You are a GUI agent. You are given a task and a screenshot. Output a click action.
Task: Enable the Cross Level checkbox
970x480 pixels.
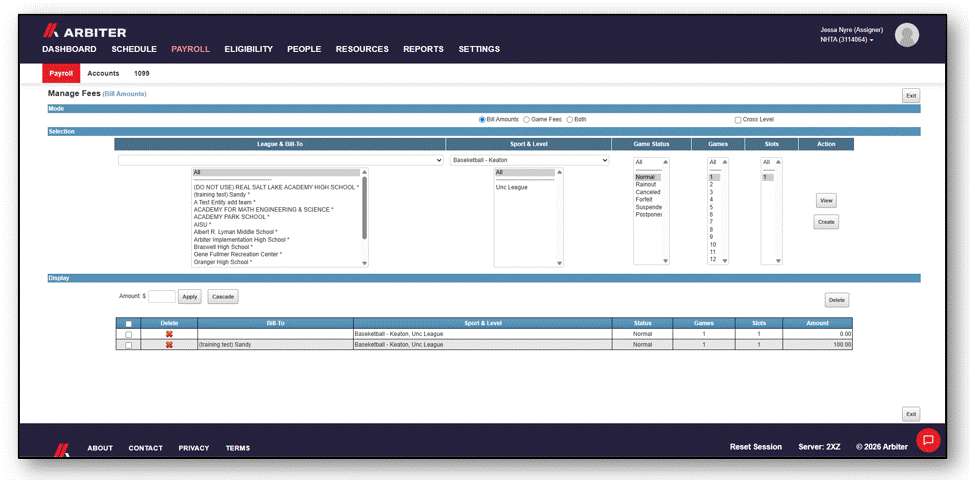point(738,120)
